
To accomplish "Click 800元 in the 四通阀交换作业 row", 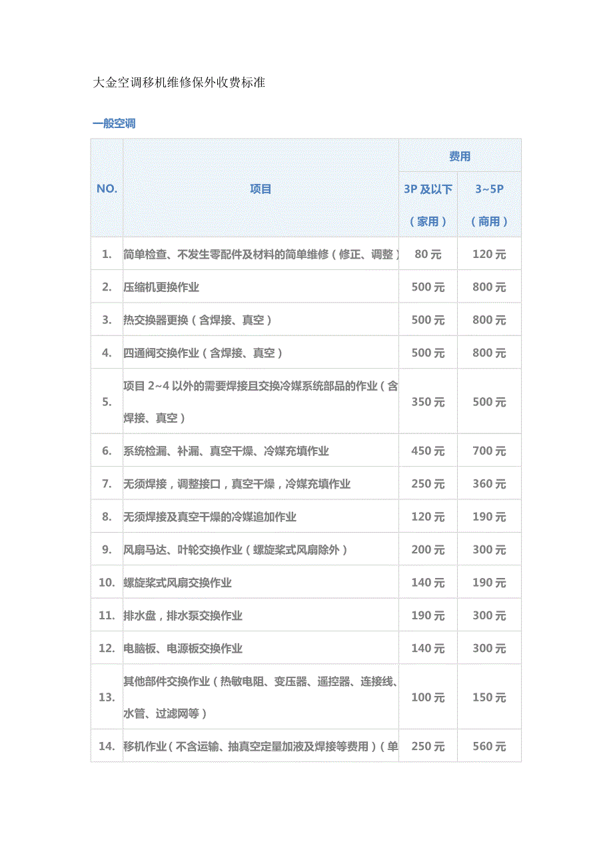I will 489,353.
